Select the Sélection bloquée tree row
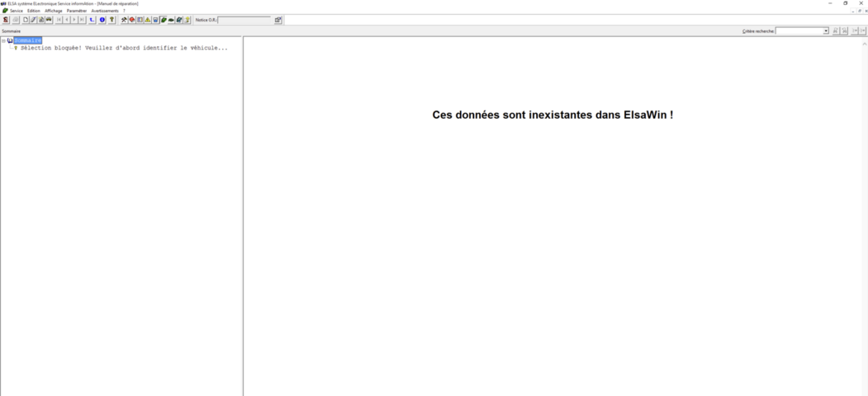Screen dimensions: 868x396 coord(124,48)
